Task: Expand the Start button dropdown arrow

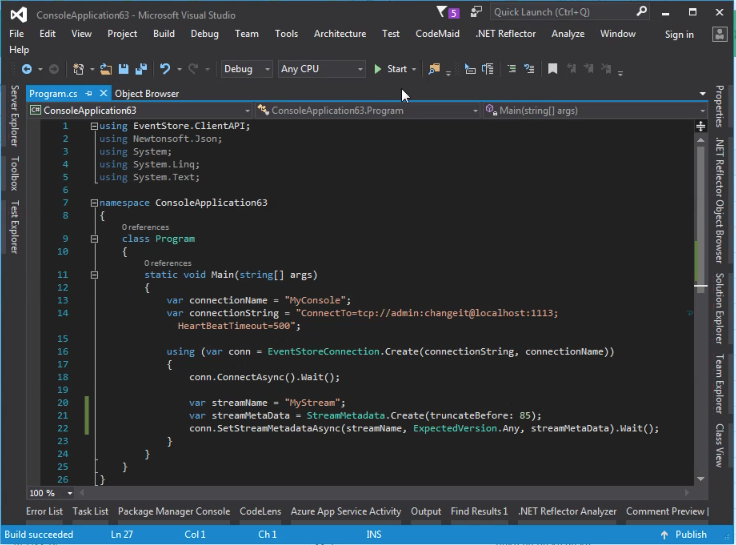Action: [414, 69]
